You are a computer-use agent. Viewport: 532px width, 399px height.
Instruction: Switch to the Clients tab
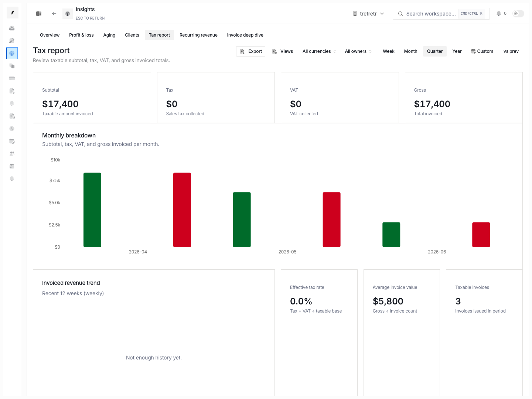click(x=132, y=35)
